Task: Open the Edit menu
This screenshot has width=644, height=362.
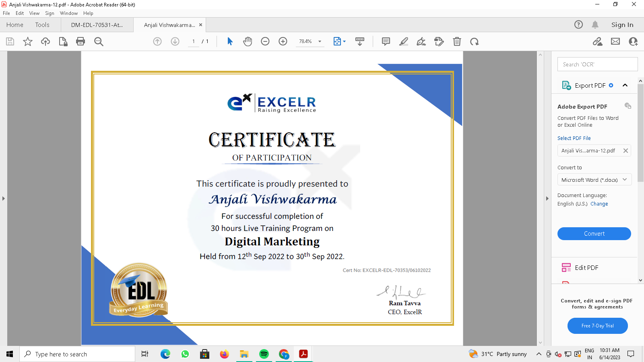Action: [20, 13]
